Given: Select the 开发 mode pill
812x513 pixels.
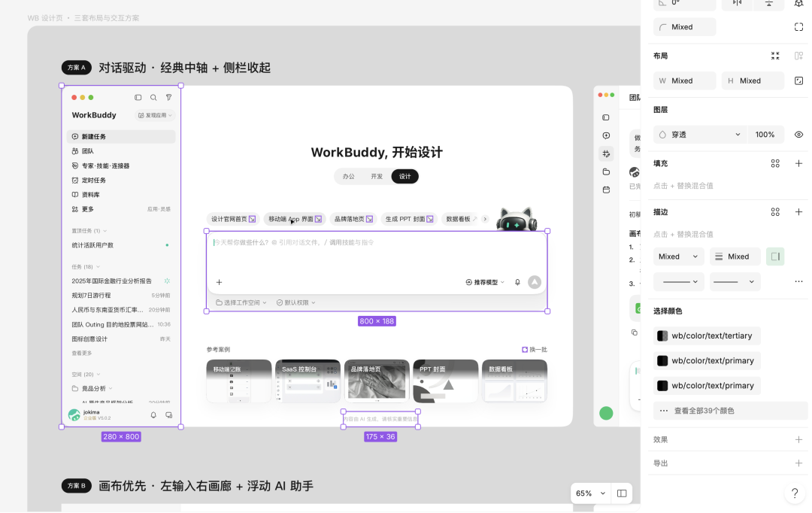Looking at the screenshot, I should point(377,177).
